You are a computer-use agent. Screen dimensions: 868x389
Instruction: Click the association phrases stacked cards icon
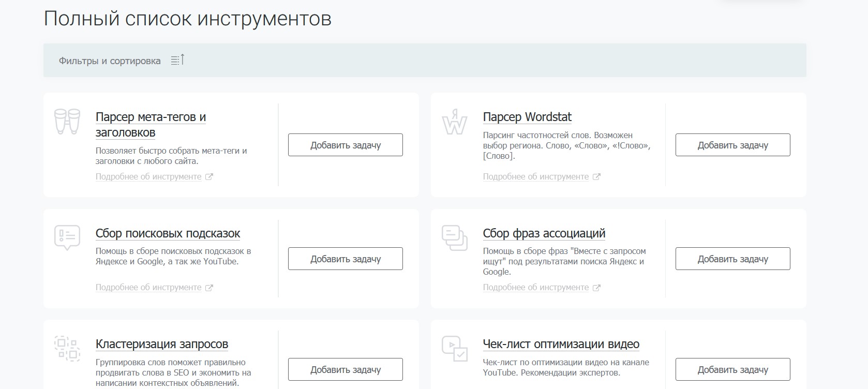coord(454,238)
